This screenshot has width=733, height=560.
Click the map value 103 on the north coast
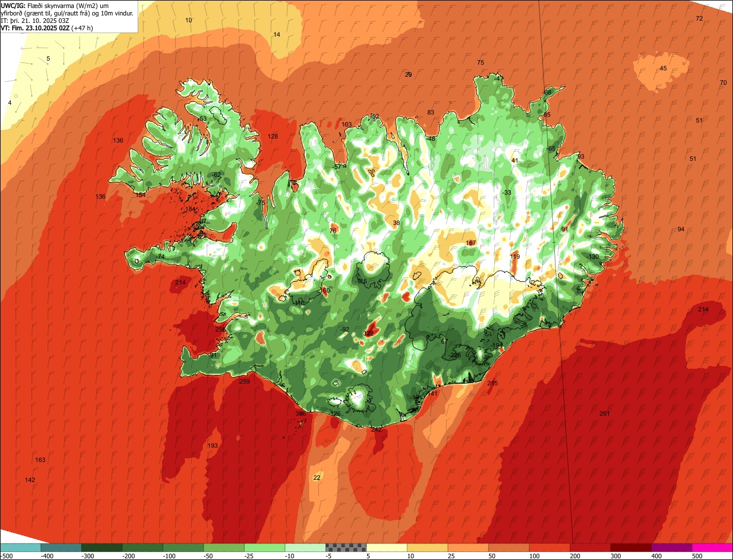(346, 124)
